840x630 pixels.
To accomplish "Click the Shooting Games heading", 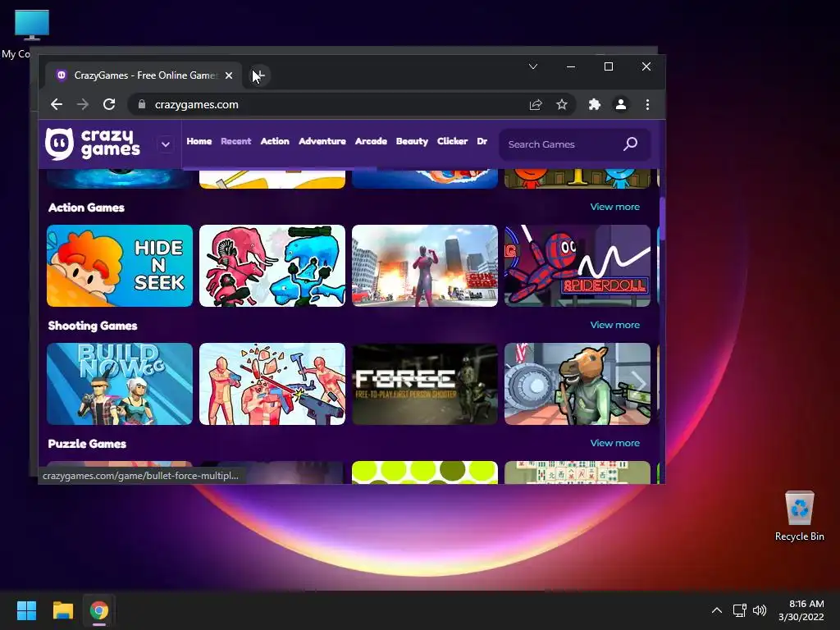I will tap(93, 326).
